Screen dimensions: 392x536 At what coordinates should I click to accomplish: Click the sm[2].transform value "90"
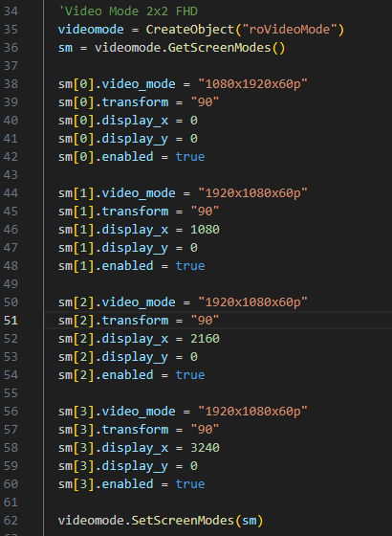coord(205,321)
